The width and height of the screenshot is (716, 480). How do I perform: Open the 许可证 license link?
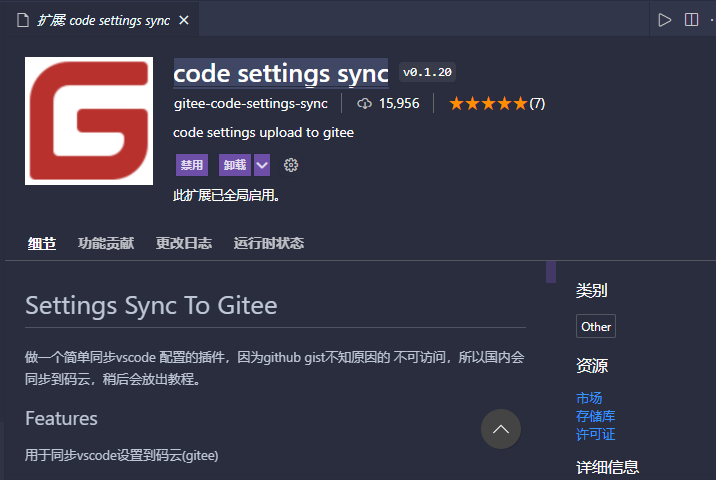[x=595, y=434]
